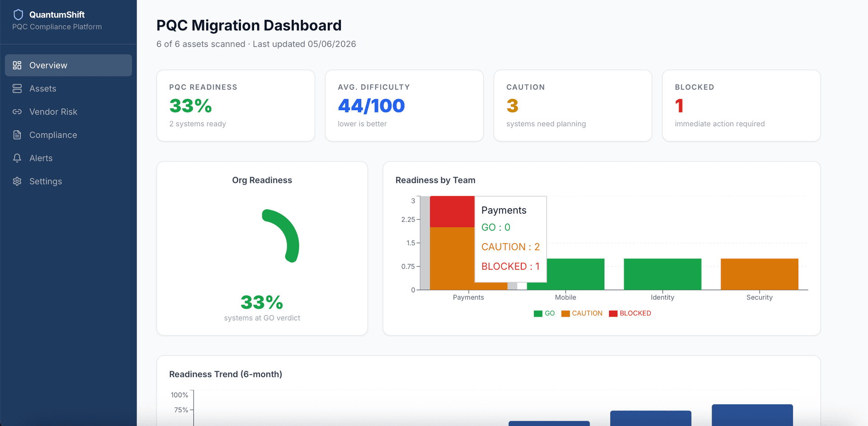Screen dimensions: 868x426
Task: Click the Caution systems summary card
Action: [573, 106]
